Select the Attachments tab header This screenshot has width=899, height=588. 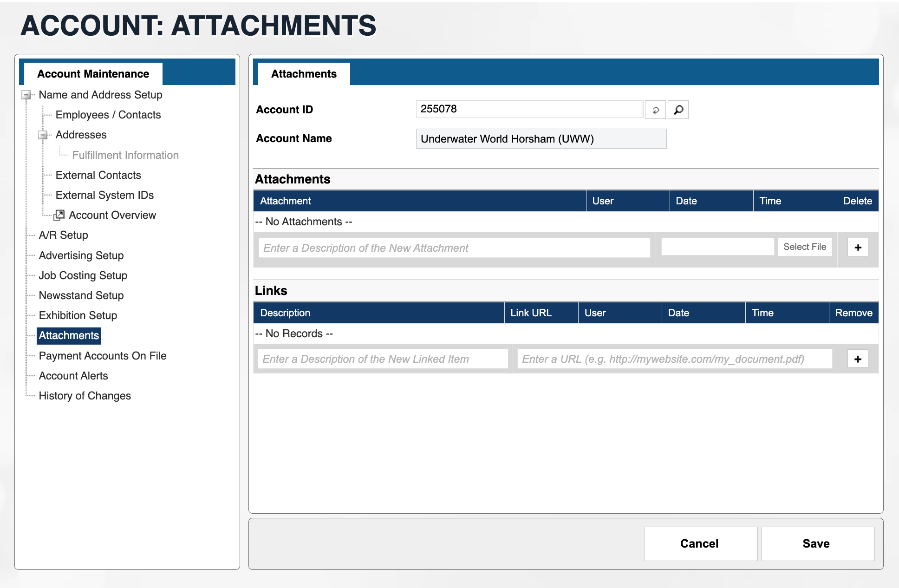coord(304,74)
